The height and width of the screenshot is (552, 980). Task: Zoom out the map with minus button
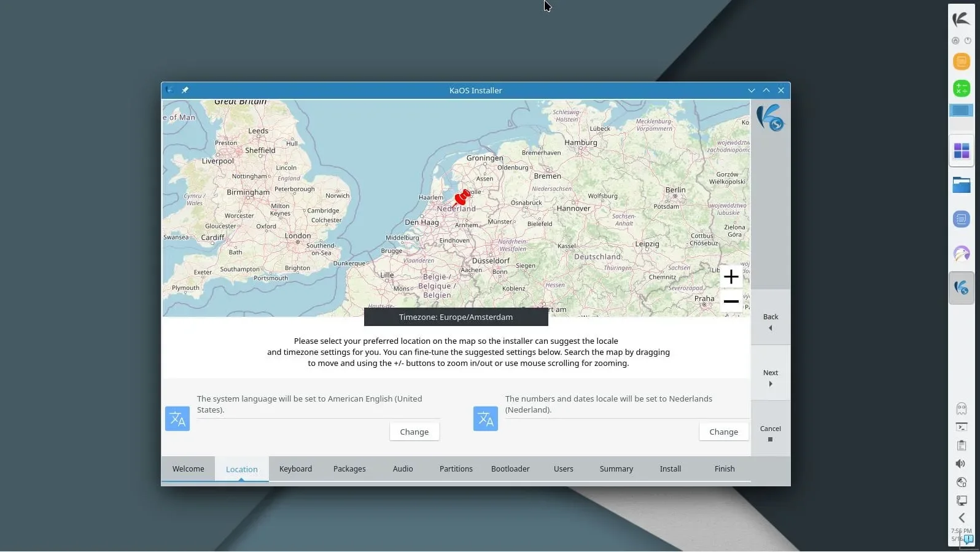[731, 301]
